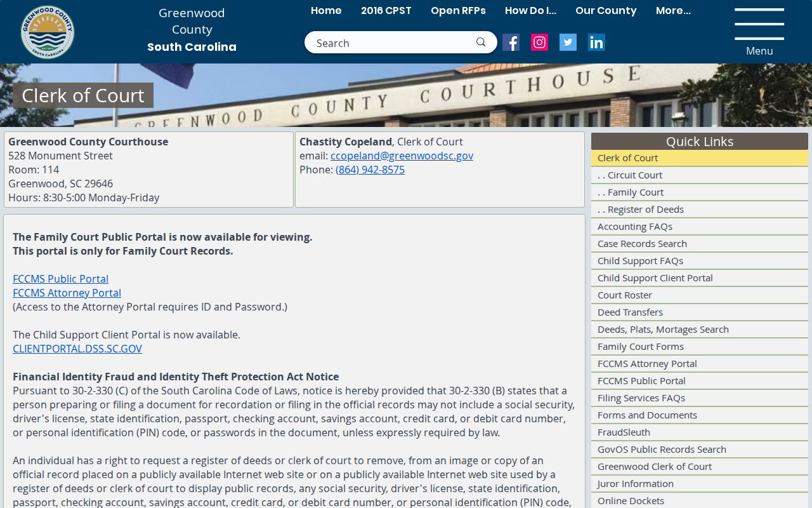Open GovOS Public Records Search link
This screenshot has width=812, height=508.
click(x=700, y=450)
